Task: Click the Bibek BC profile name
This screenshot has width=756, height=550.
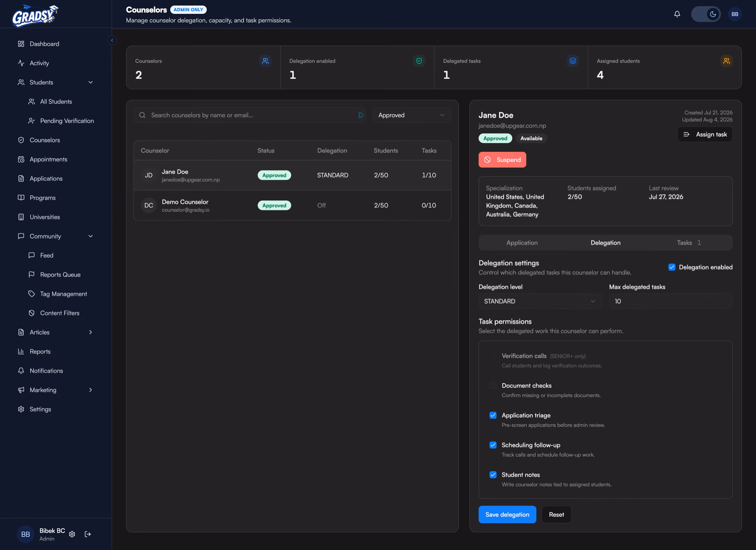Action: pyautogui.click(x=52, y=531)
